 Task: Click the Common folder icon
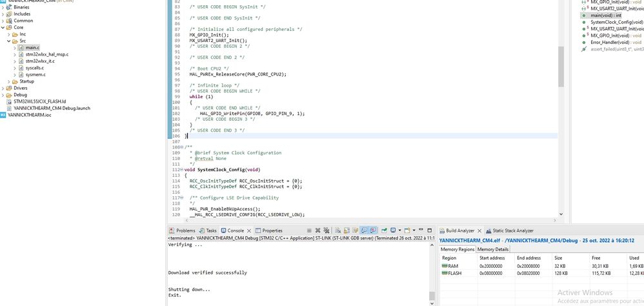9,21
